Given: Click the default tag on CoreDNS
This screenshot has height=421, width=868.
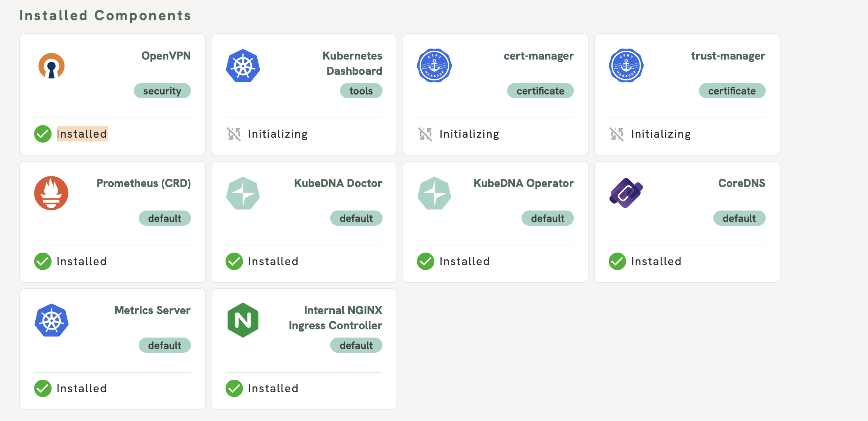Looking at the screenshot, I should 739,218.
